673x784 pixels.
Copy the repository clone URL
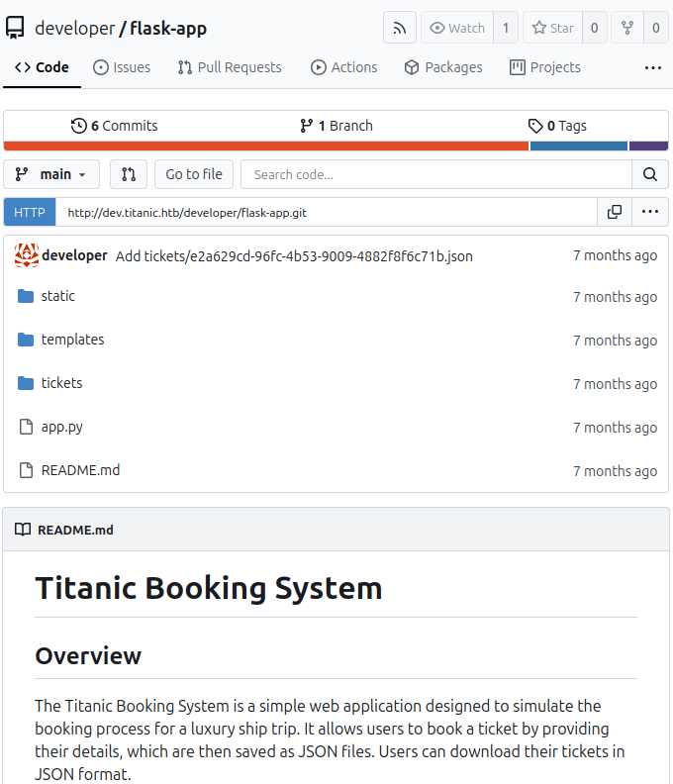pos(614,212)
